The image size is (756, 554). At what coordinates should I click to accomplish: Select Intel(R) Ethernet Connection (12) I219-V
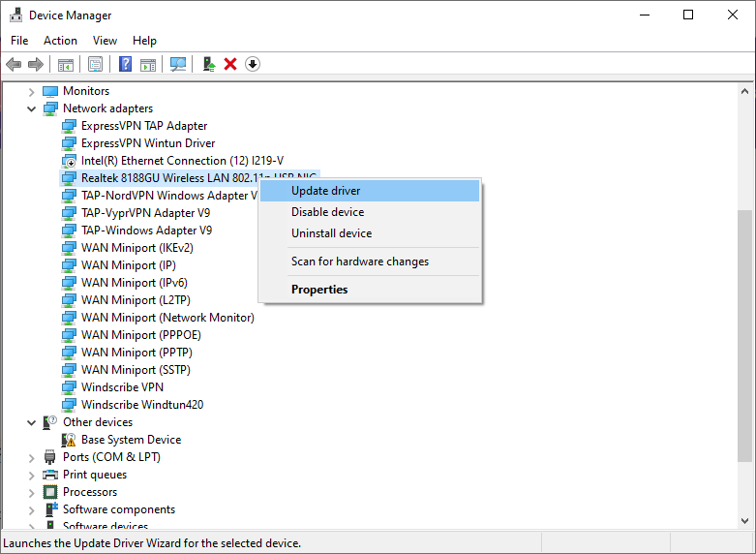[182, 161]
